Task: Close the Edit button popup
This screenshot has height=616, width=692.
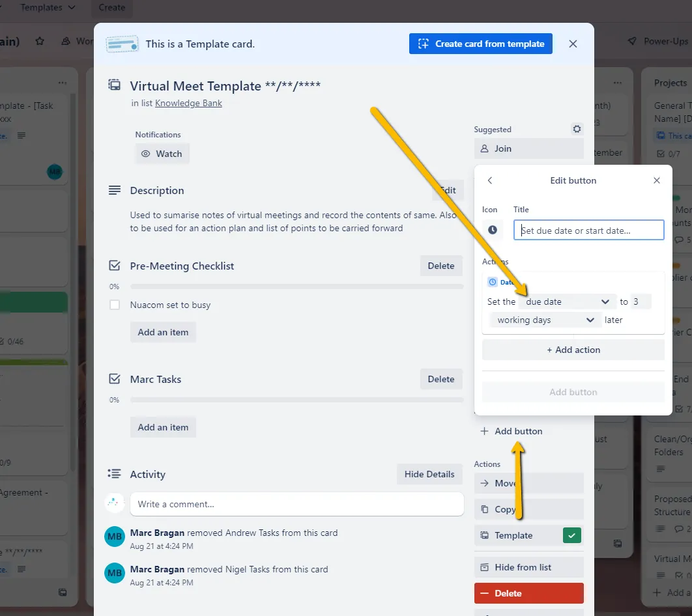Action: 657,180
